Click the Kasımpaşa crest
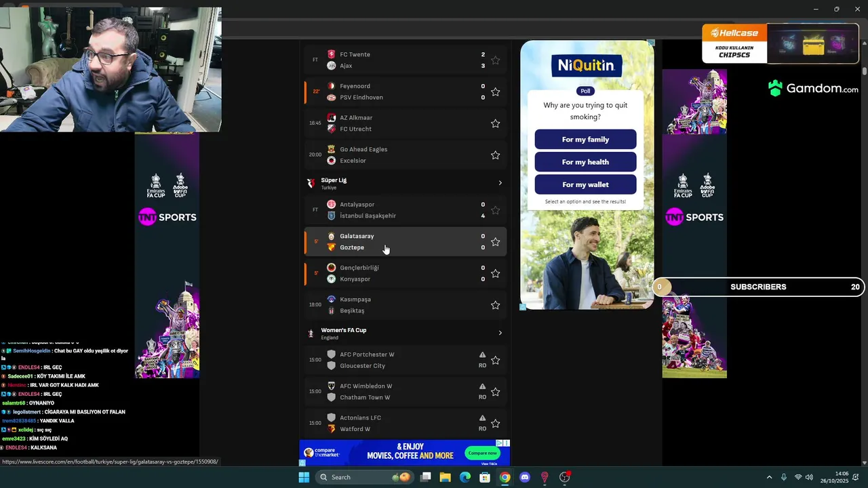Viewport: 868px width, 488px height. (332, 299)
